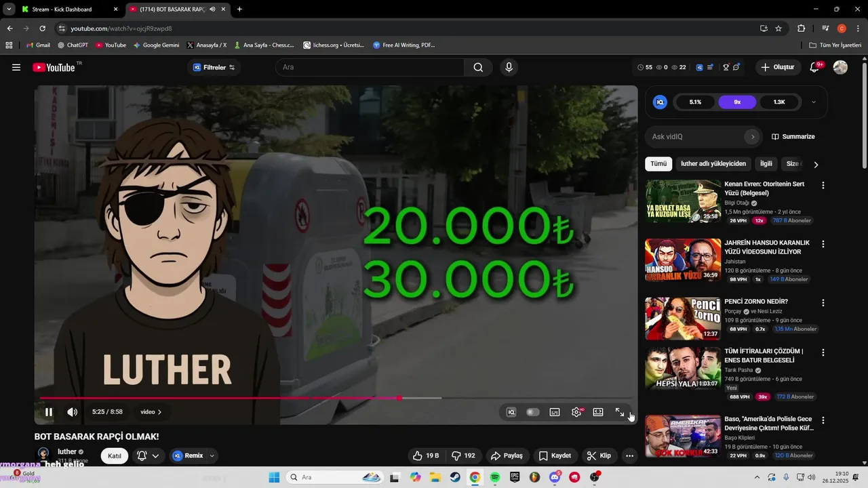Open Spotify from the taskbar
The width and height of the screenshot is (868, 488).
click(495, 478)
